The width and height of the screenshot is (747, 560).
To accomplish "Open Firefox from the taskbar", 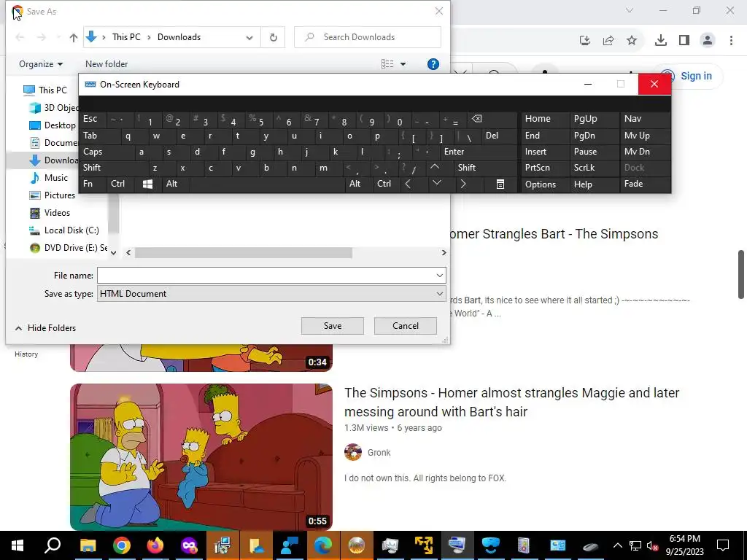I will point(155,545).
